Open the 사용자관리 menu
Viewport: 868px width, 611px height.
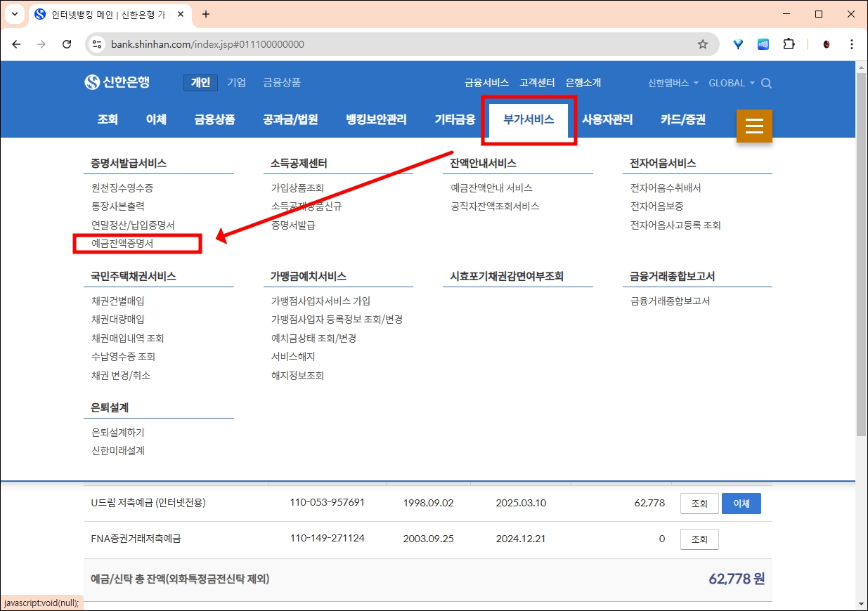(x=607, y=119)
